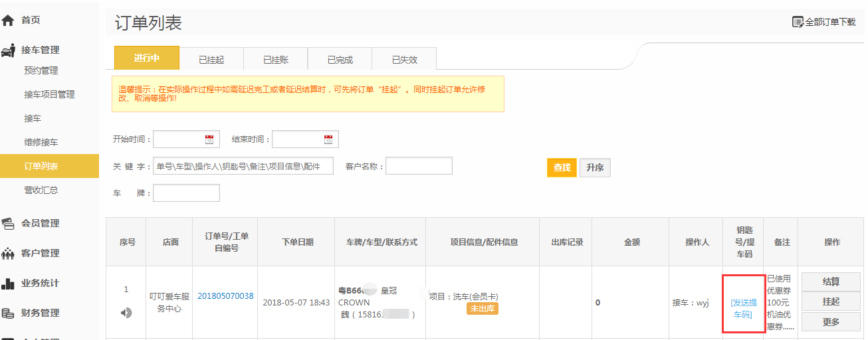Click the 发送提车码 link

pos(743,308)
